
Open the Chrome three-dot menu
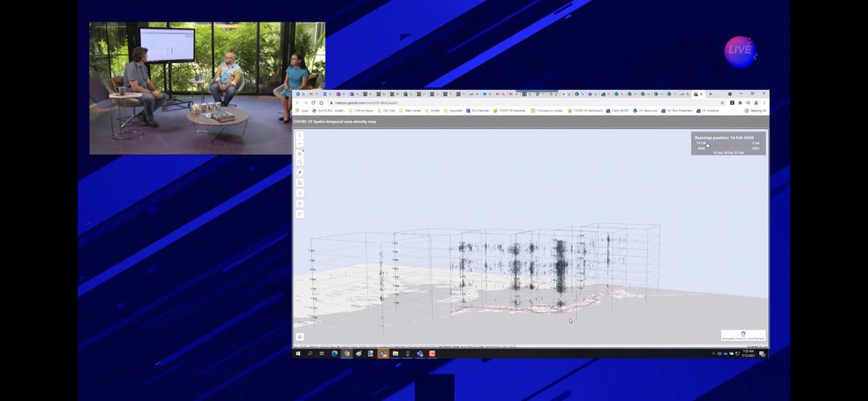pos(764,103)
